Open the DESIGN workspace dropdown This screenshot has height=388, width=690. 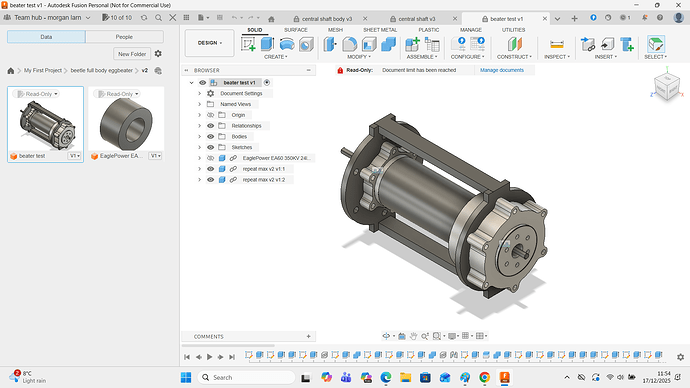pyautogui.click(x=209, y=43)
